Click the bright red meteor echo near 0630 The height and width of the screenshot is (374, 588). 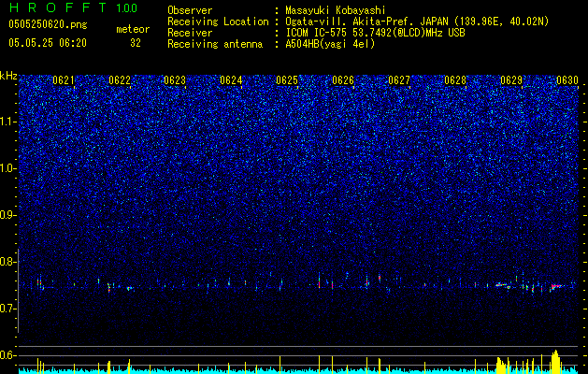click(556, 287)
